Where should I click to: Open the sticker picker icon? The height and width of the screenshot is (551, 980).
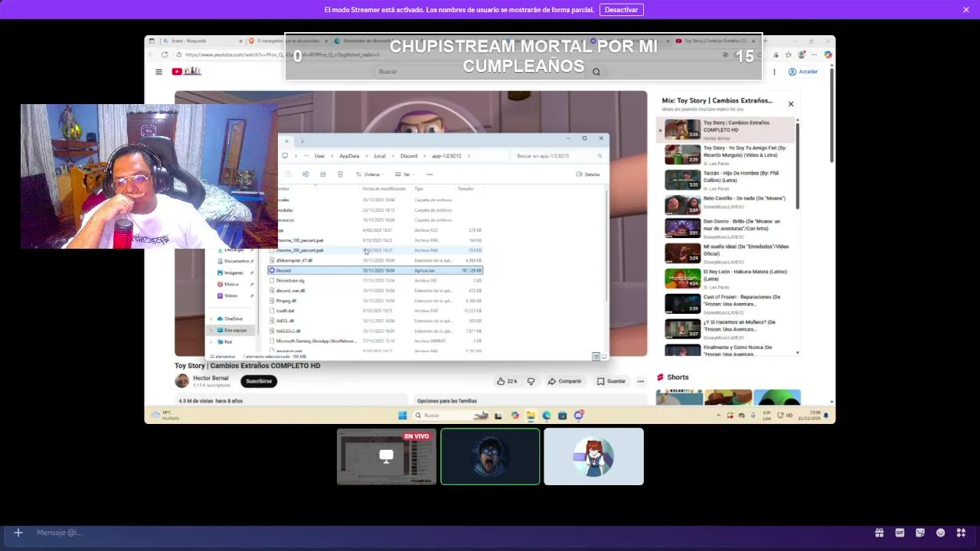tap(920, 533)
